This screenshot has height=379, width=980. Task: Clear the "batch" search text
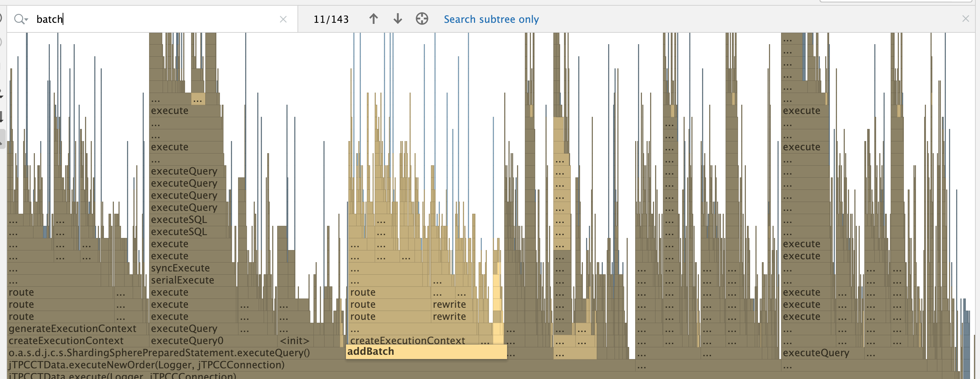283,19
